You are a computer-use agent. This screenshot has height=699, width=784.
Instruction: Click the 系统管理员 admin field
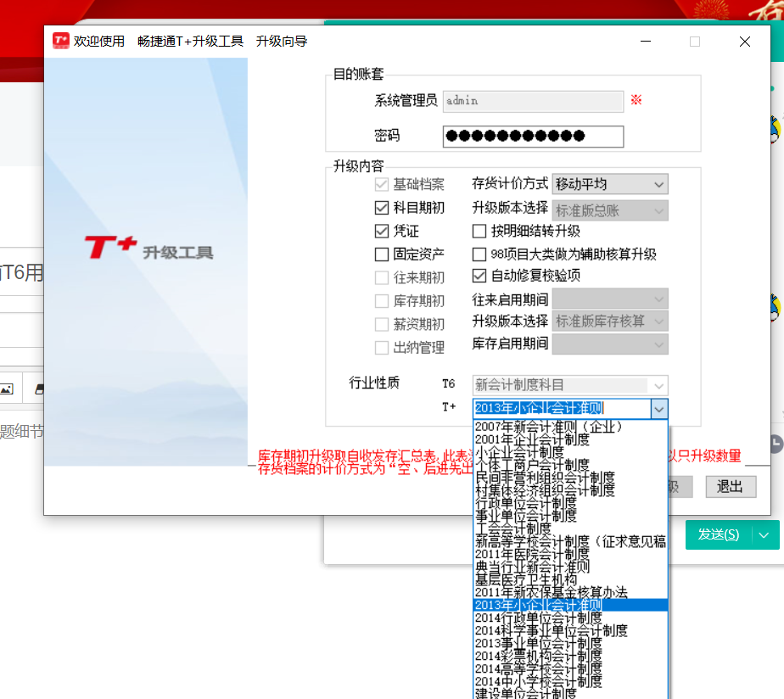(533, 101)
